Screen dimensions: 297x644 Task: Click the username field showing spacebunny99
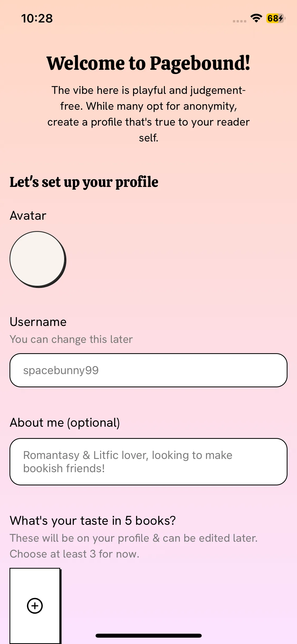pos(148,370)
